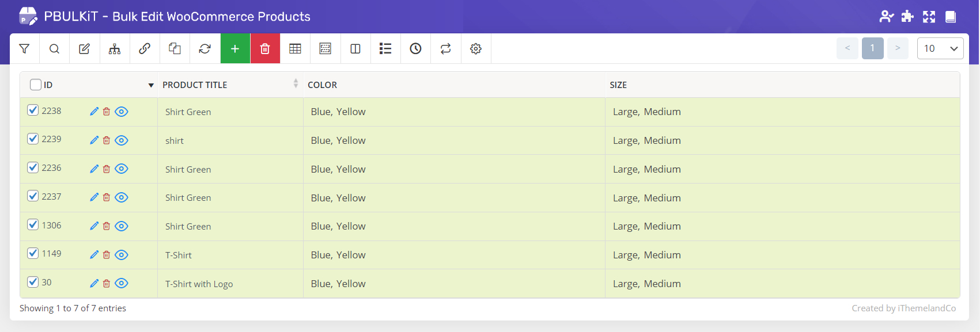This screenshot has height=332, width=980.
Task: Edit product 2239 using the pencil icon
Action: click(x=94, y=140)
